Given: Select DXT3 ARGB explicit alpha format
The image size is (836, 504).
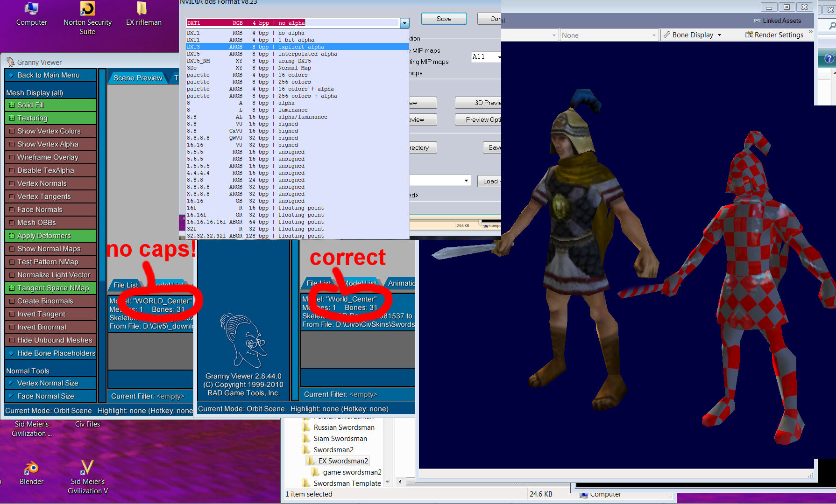Looking at the screenshot, I should point(297,47).
